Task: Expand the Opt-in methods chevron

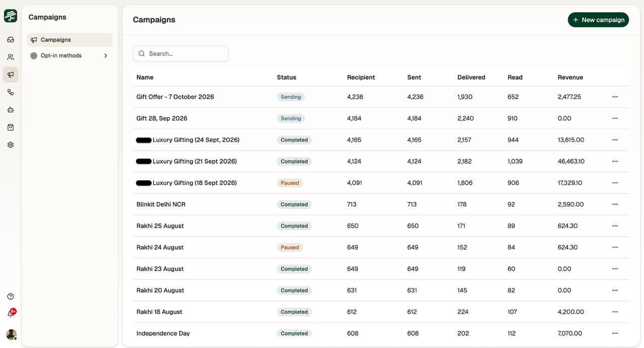Action: coord(106,56)
